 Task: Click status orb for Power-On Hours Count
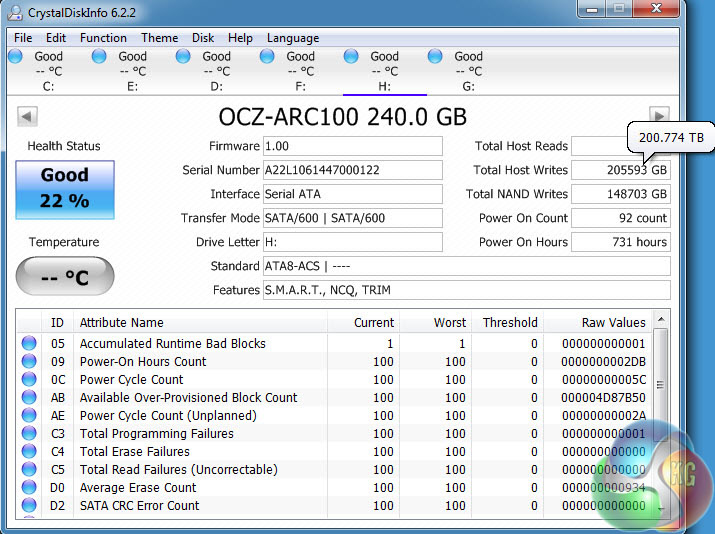pyautogui.click(x=29, y=362)
